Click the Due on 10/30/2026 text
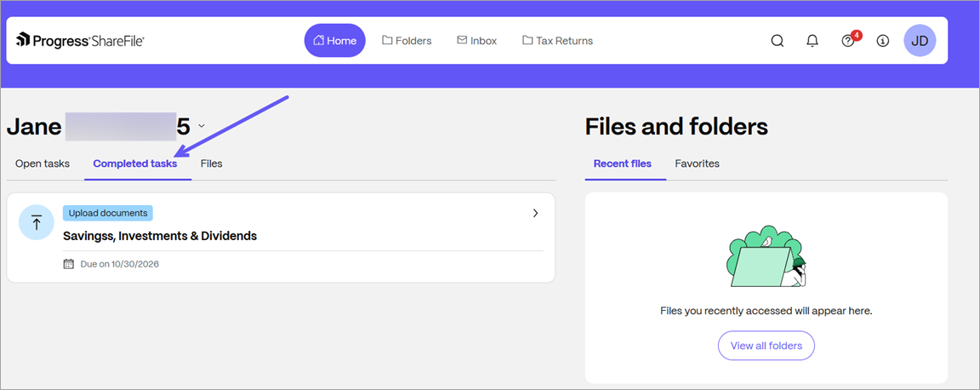980x390 pixels. click(119, 264)
